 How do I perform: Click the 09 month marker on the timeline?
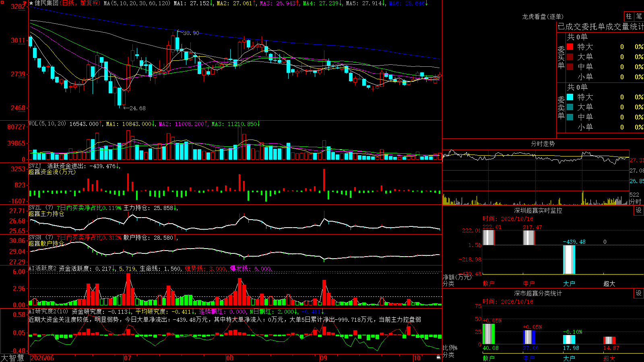click(324, 358)
